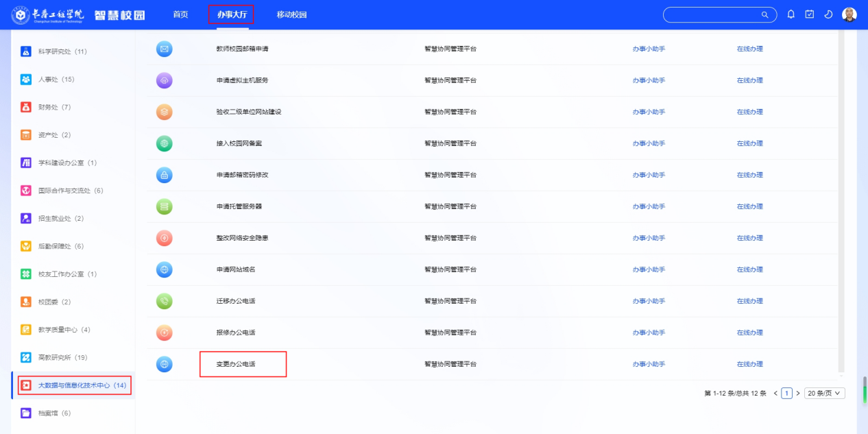Click 在线办理 for 变更办公电话
The image size is (868, 434).
749,364
